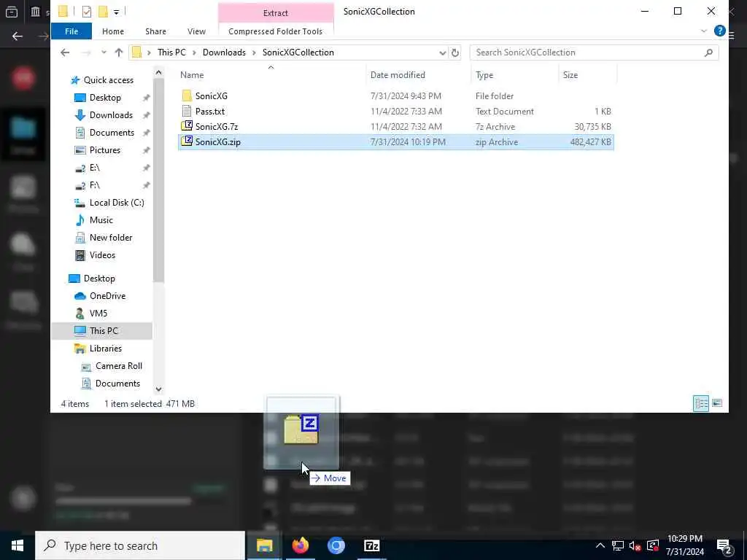
Task: Open the taskbar clock showing 10:29 PM
Action: [684, 545]
